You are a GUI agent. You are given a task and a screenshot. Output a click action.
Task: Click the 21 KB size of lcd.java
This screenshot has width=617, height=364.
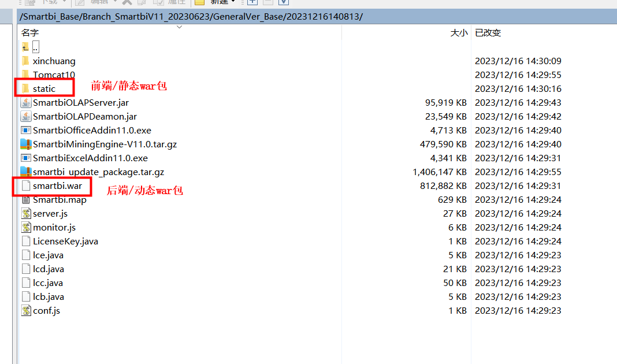pos(455,269)
